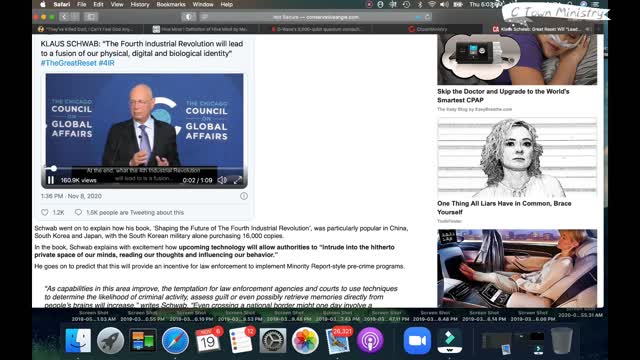Reload the page from the address bar
Image resolution: width=640 pixels, height=360 pixels.
(x=427, y=17)
